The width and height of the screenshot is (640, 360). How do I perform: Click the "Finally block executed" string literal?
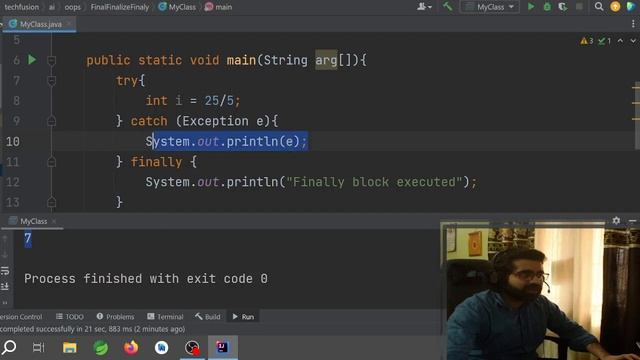[374, 182]
